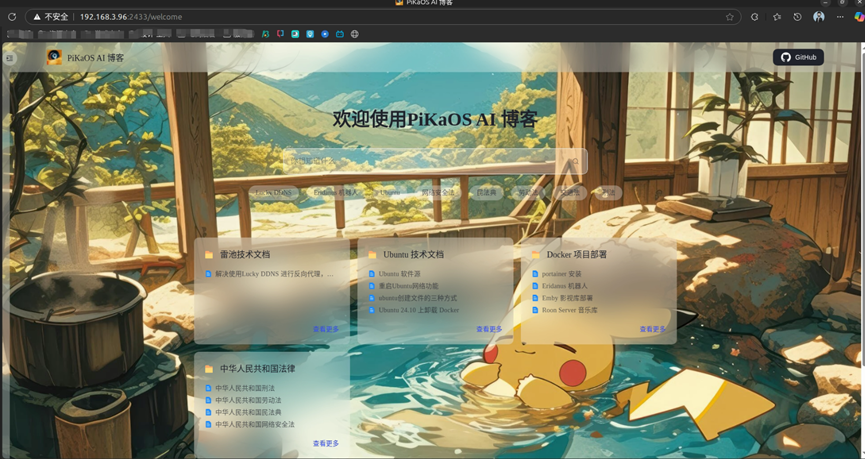The width and height of the screenshot is (865, 459).
Task: Open the favorites list icon
Action: (777, 17)
